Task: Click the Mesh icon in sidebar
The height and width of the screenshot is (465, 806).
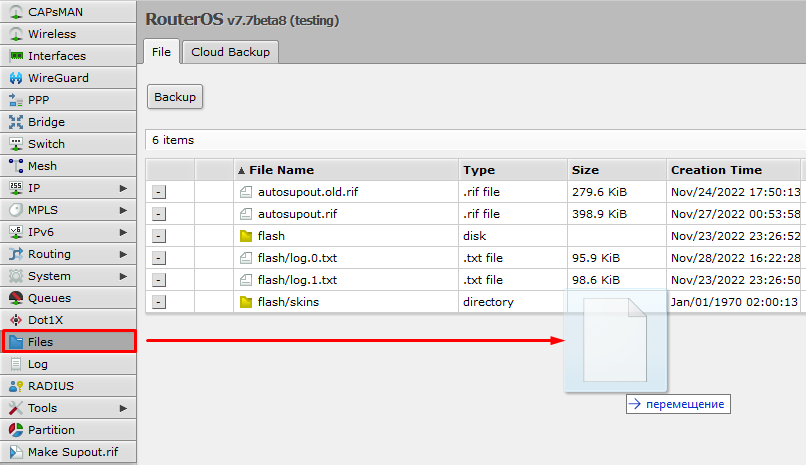Action: pyautogui.click(x=16, y=166)
